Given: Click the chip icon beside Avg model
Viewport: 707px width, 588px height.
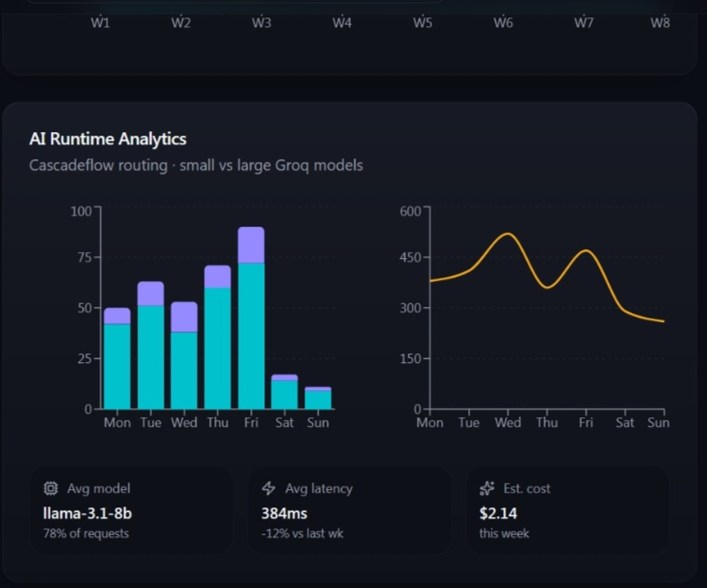Looking at the screenshot, I should coord(51,488).
